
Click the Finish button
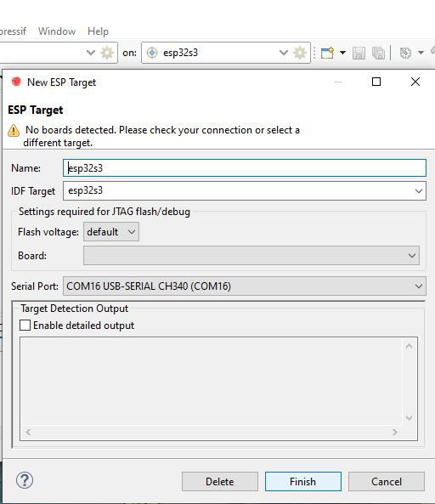(x=303, y=481)
